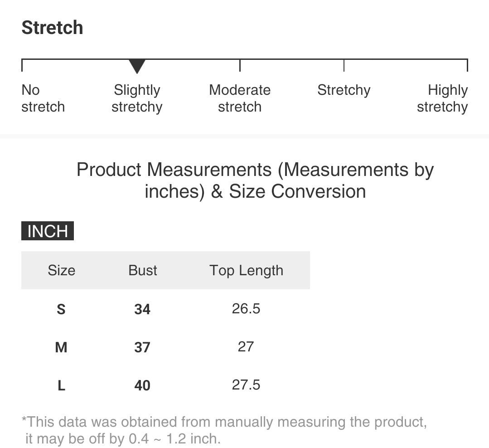Viewport: 489px width, 448px height.
Task: Select the size S row label
Action: pos(61,309)
